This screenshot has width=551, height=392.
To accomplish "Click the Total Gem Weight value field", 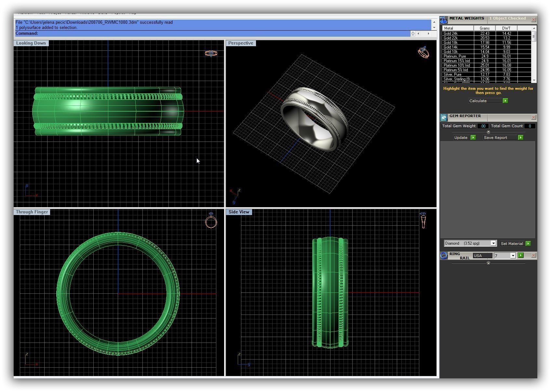I will pyautogui.click(x=483, y=126).
